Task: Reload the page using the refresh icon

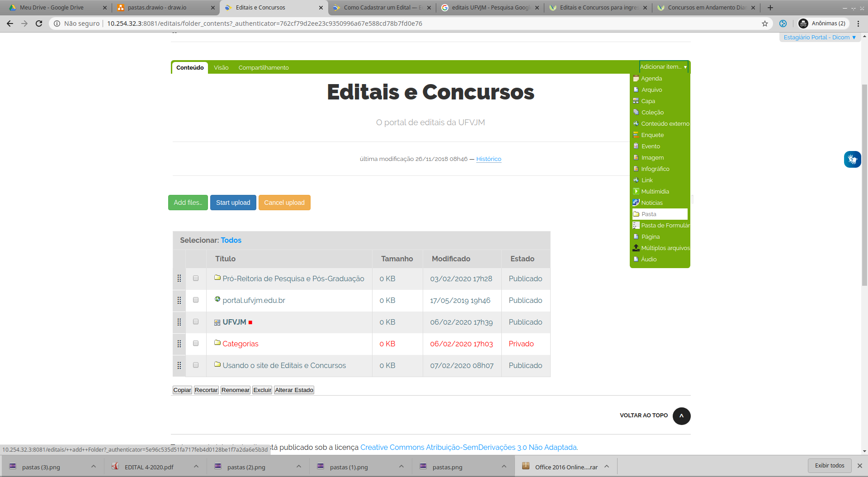Action: tap(39, 24)
